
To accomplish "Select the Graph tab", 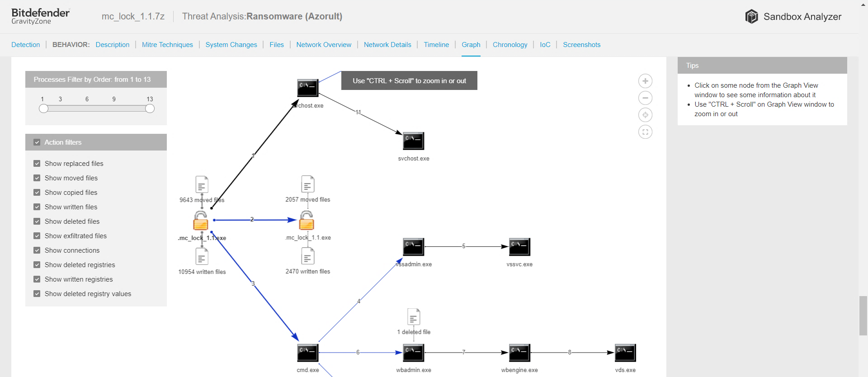I will (x=471, y=45).
